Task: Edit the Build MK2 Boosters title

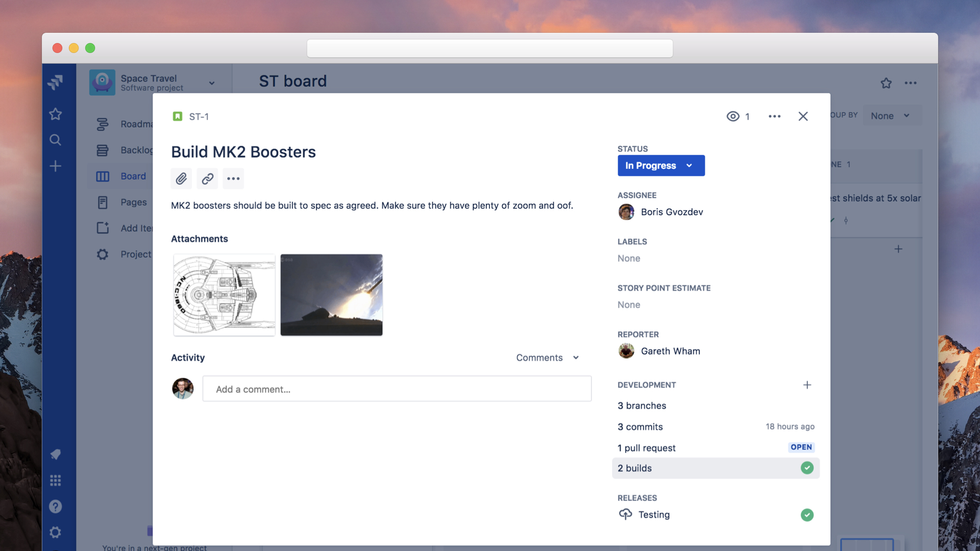Action: pyautogui.click(x=243, y=152)
